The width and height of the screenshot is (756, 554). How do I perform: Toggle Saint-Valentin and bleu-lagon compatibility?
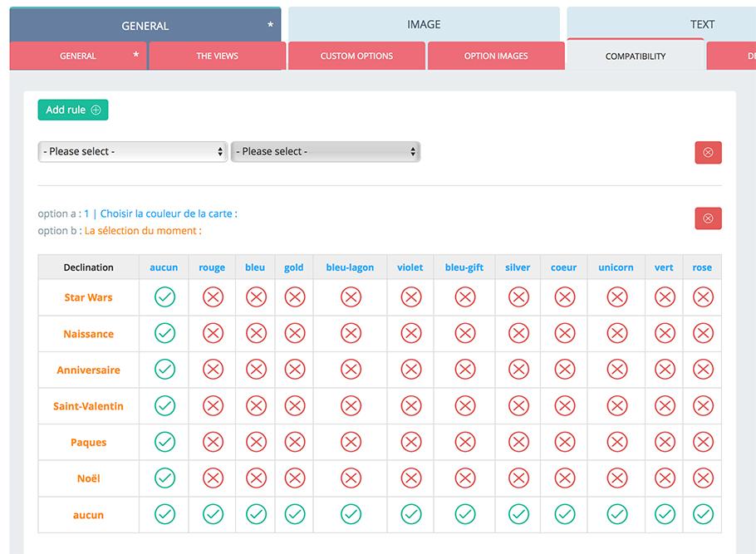coord(351,406)
